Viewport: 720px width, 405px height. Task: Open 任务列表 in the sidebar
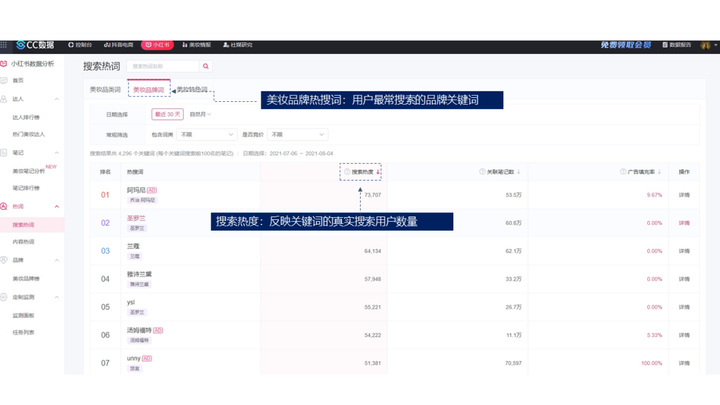coord(23,332)
